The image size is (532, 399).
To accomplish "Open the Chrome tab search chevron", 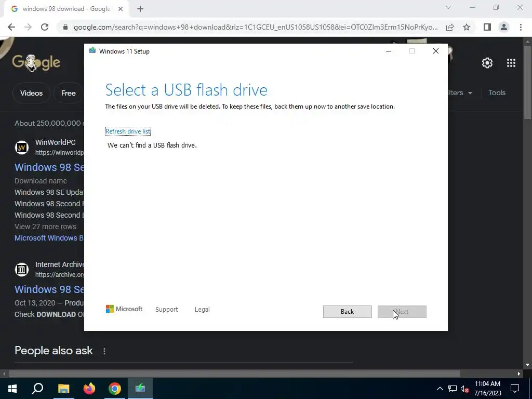I will coord(448,7).
